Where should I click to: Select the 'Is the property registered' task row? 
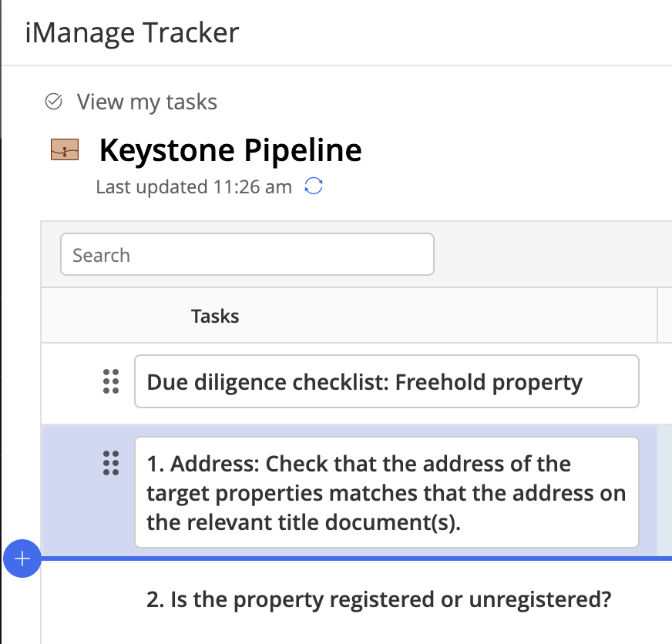tap(379, 599)
